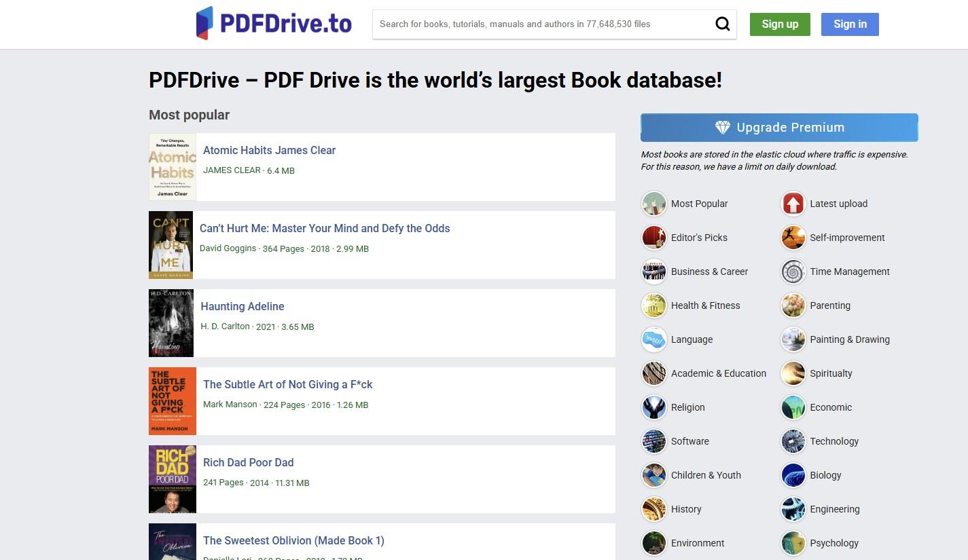Open Rich Dad Poor Dad title link
The height and width of the screenshot is (560, 968).
pyautogui.click(x=249, y=462)
